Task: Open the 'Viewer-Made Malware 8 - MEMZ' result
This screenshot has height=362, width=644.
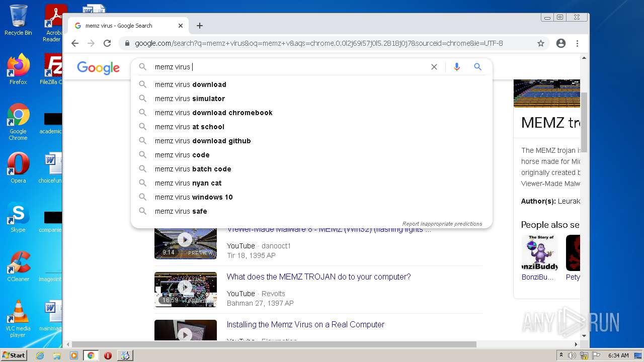Action: point(329,230)
